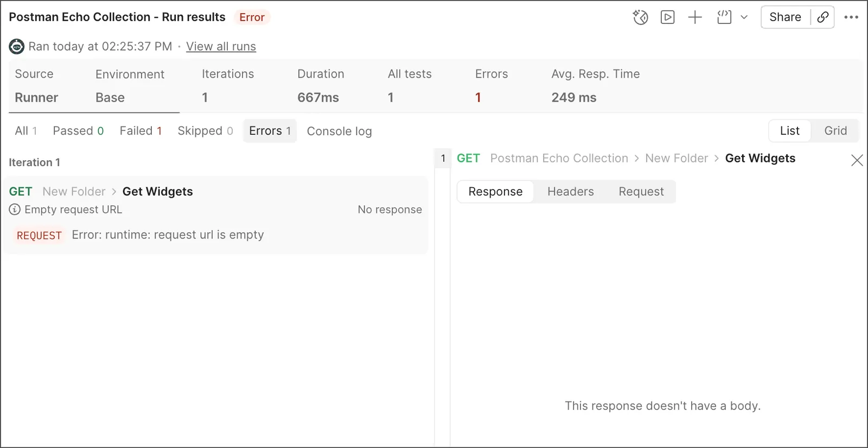Select the Errors 1 tab
The height and width of the screenshot is (448, 868).
coord(270,131)
